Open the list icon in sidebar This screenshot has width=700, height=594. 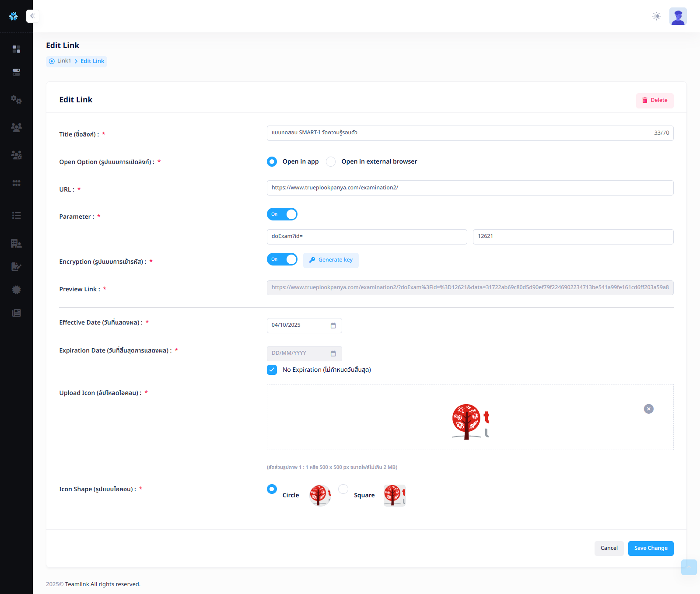(x=16, y=215)
